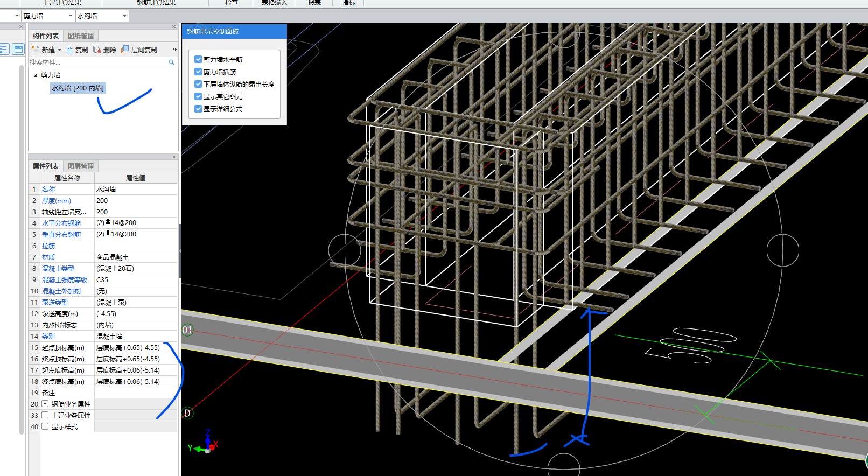The height and width of the screenshot is (476, 868).
Task: Open the 剪力墙 component type dropdown
Action: click(71, 16)
